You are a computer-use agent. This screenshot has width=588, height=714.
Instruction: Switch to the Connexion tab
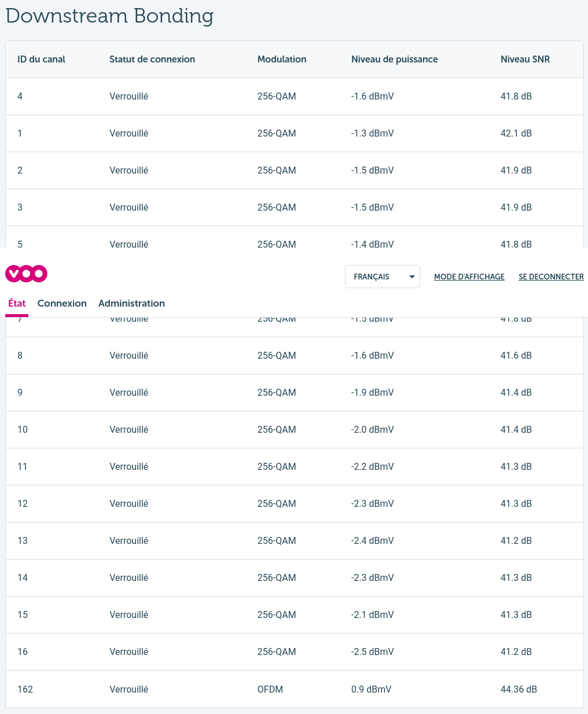pos(62,303)
